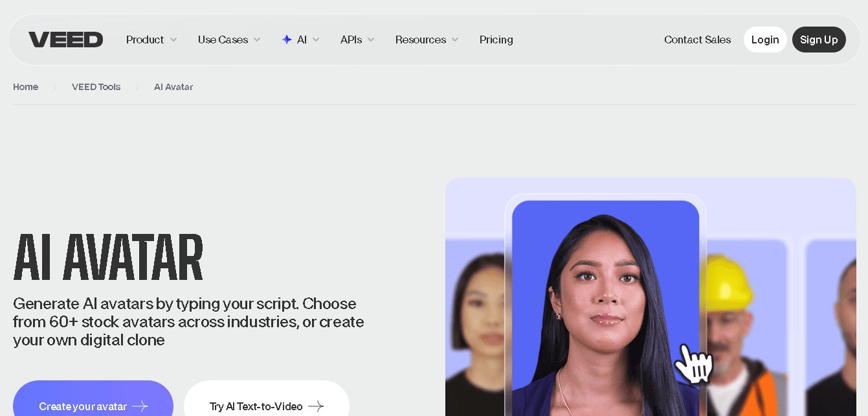
Task: Navigate to Home via the breadcrumb
Action: coord(25,87)
